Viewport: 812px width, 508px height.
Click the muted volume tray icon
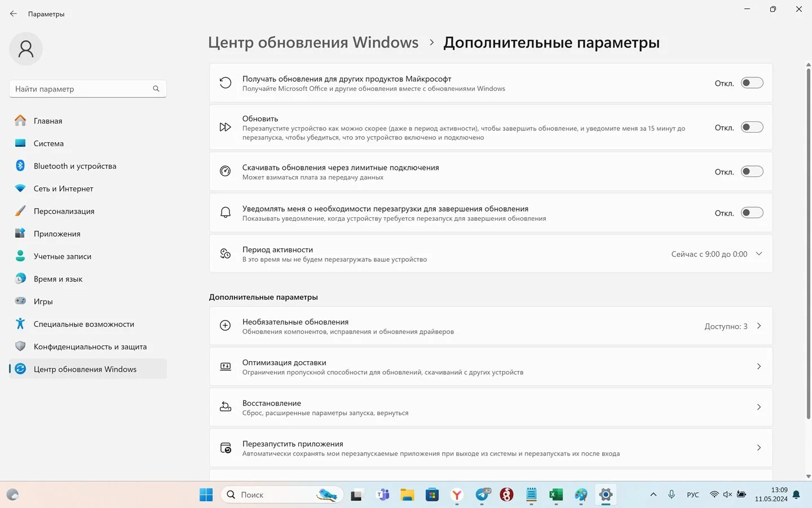[727, 494]
